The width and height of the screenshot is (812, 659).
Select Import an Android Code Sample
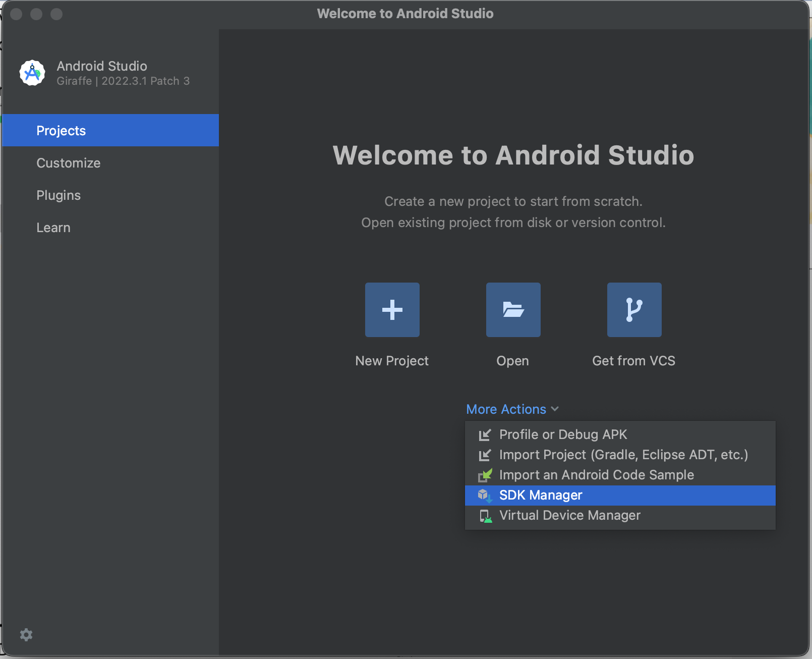[x=620, y=475]
